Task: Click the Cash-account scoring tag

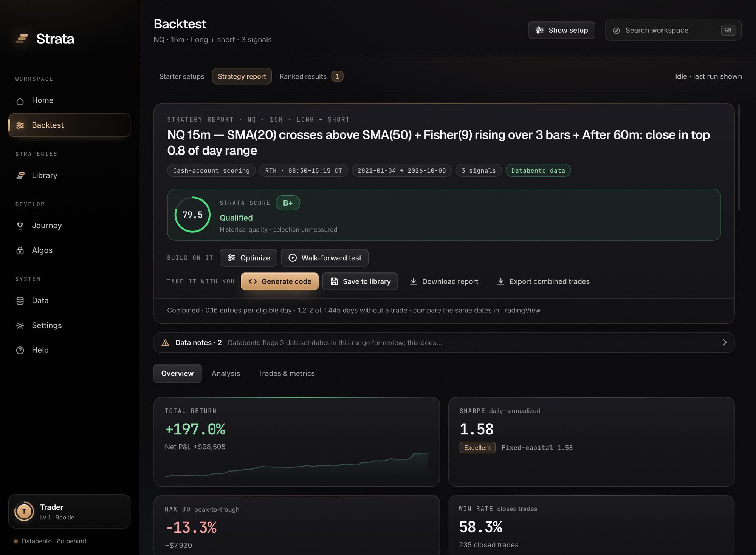Action: tap(211, 170)
